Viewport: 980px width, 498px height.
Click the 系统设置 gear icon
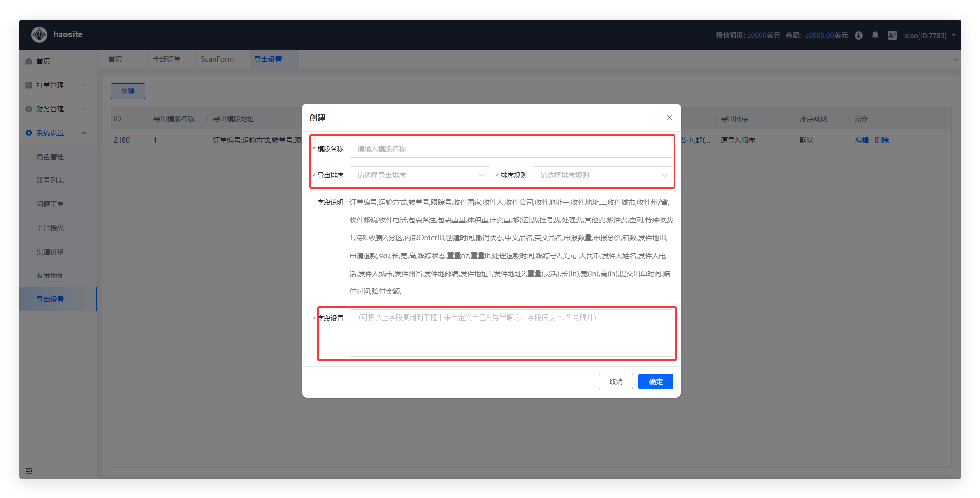[29, 133]
